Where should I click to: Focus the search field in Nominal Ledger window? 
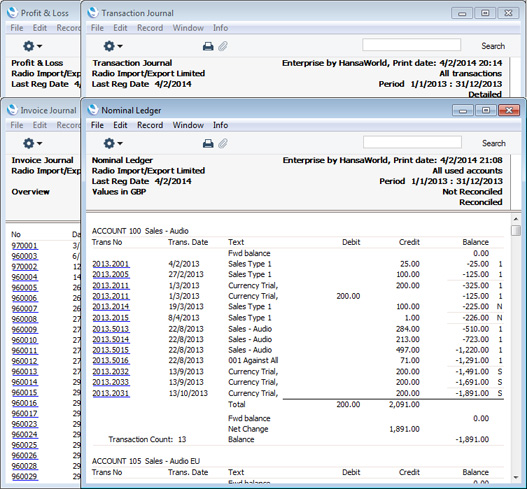(412, 142)
